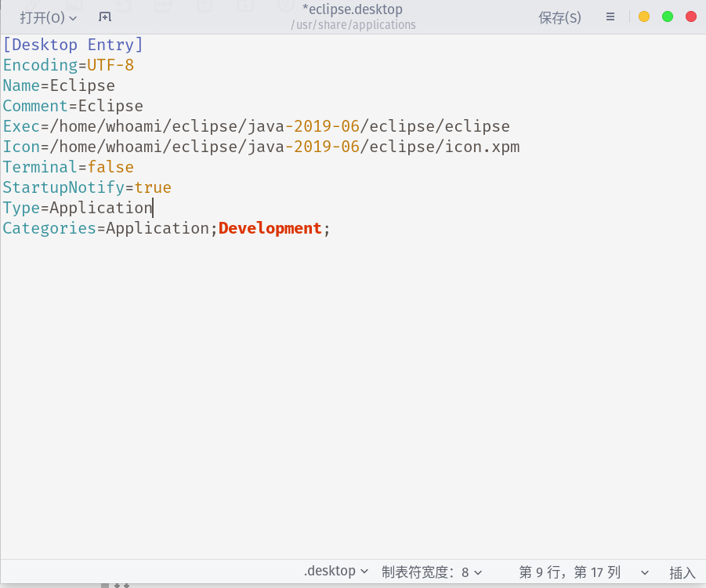Screen dimensions: 706x588
Task: Click the Icon= line ending icon.xpm
Action: coord(261,147)
